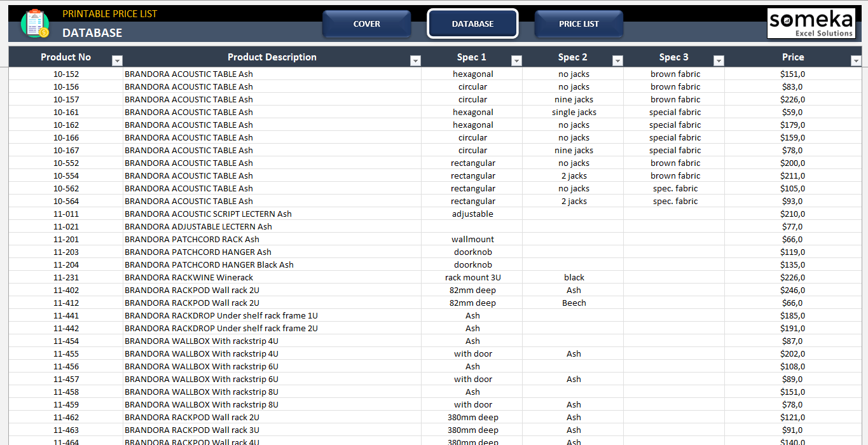Select '2 jacks' cell in row 10-554
This screenshot has height=445, width=868.
click(x=573, y=176)
